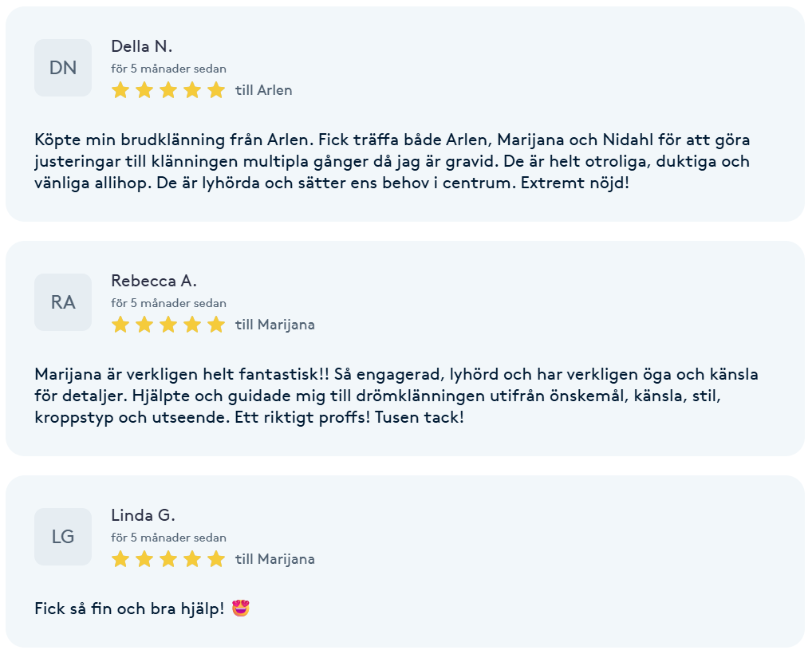Click 'till Marijana' on Rebecca's review
Screen dimensions: 812x654
pyautogui.click(x=275, y=325)
